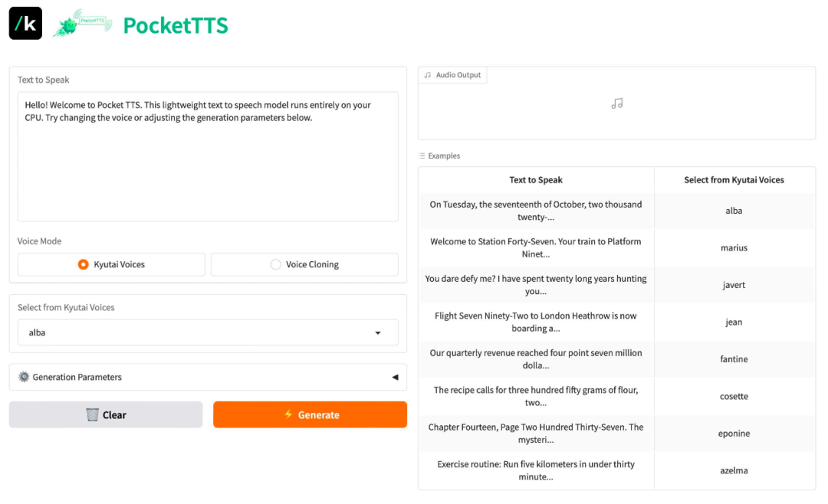This screenshot has width=828, height=504.
Task: Select example 'On Tuesday, the seventeenth of October'
Action: click(536, 211)
